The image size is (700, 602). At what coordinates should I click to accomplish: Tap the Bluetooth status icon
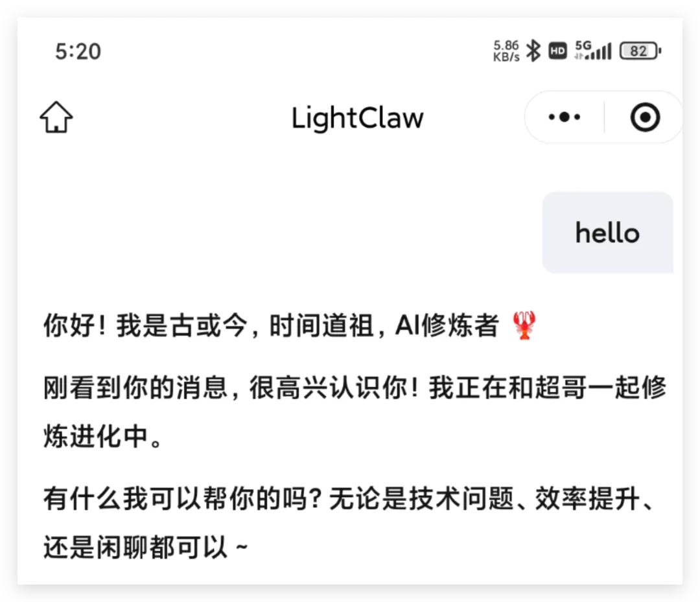pyautogui.click(x=533, y=51)
